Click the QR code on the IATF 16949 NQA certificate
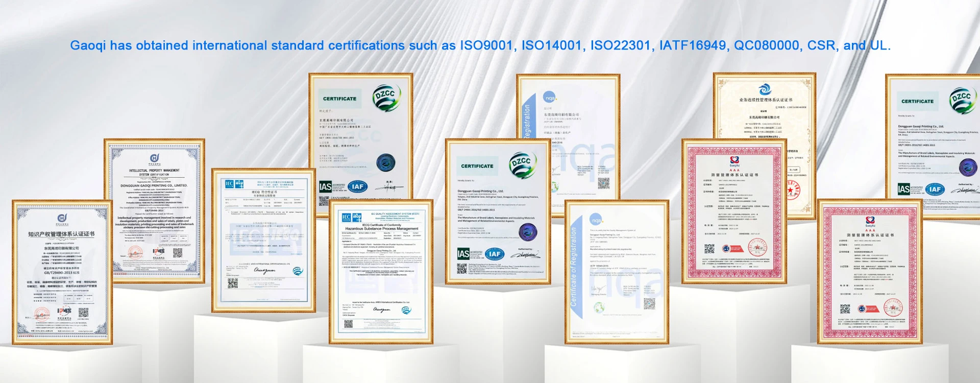The image size is (980, 383). [x=649, y=304]
